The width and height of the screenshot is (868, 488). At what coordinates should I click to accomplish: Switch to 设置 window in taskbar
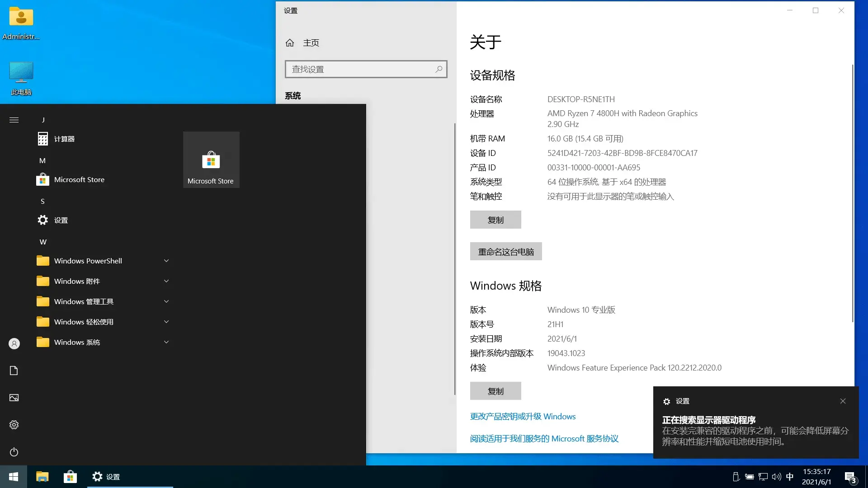click(x=130, y=477)
